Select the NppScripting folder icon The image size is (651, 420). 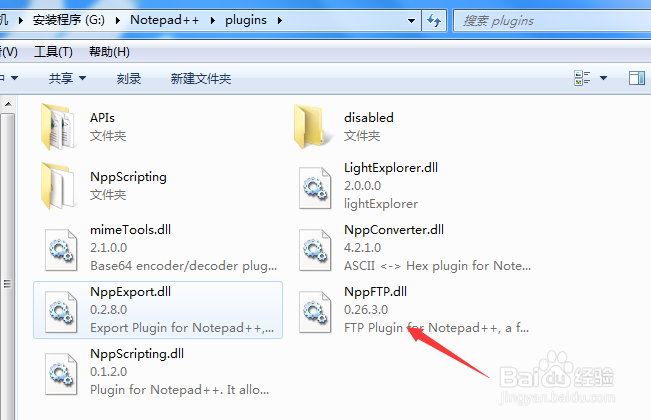58,186
